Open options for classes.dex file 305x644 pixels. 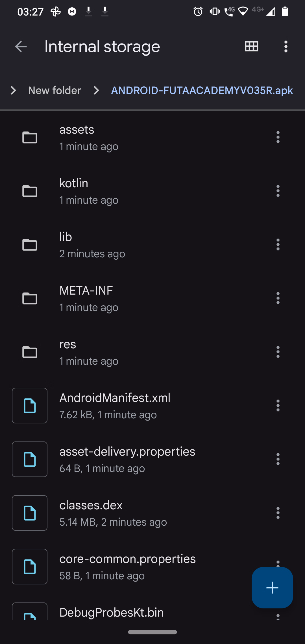(x=278, y=513)
